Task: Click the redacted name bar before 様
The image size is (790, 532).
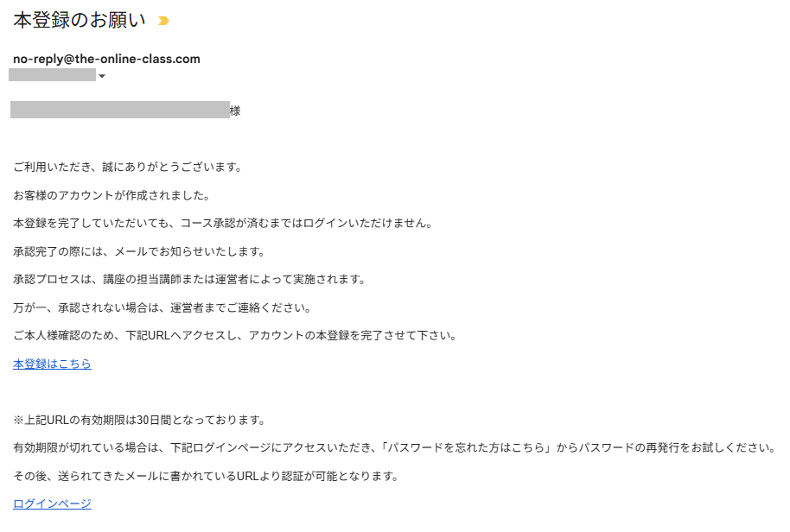Action: click(120, 110)
